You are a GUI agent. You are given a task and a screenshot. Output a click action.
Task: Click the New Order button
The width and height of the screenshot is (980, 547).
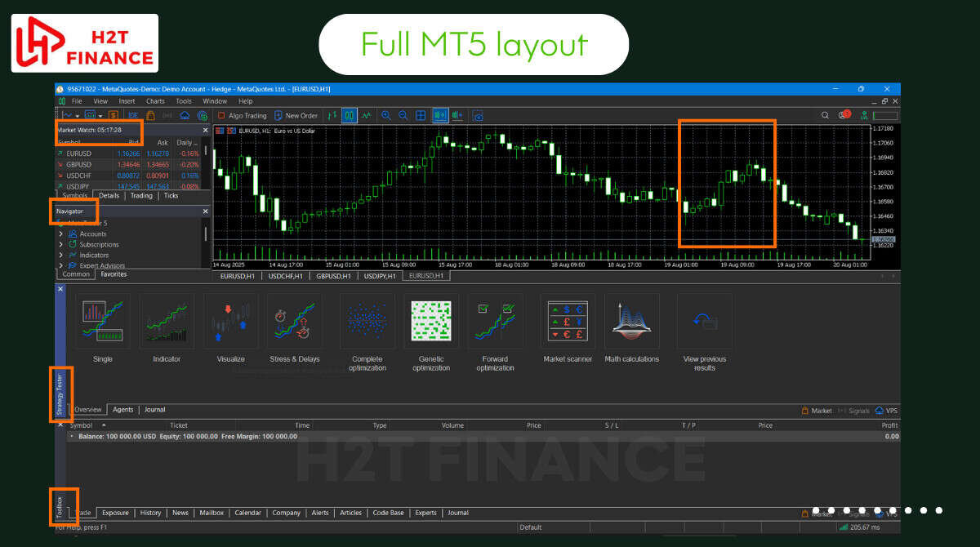pos(296,115)
